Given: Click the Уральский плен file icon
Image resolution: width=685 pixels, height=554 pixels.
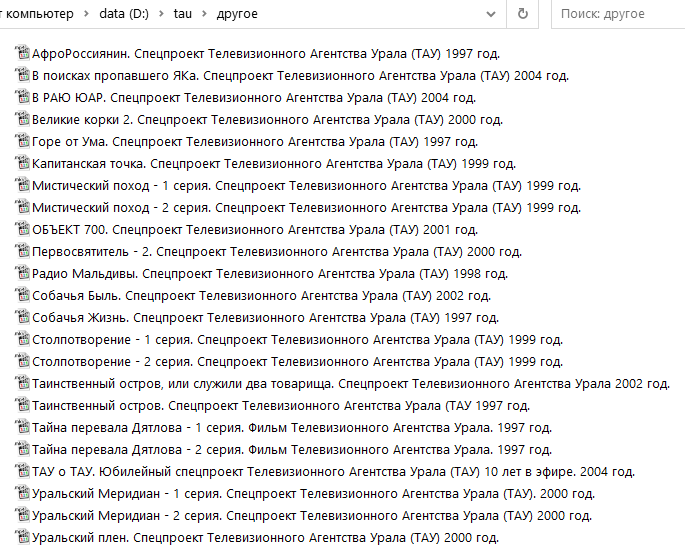Looking at the screenshot, I should pos(22,537).
